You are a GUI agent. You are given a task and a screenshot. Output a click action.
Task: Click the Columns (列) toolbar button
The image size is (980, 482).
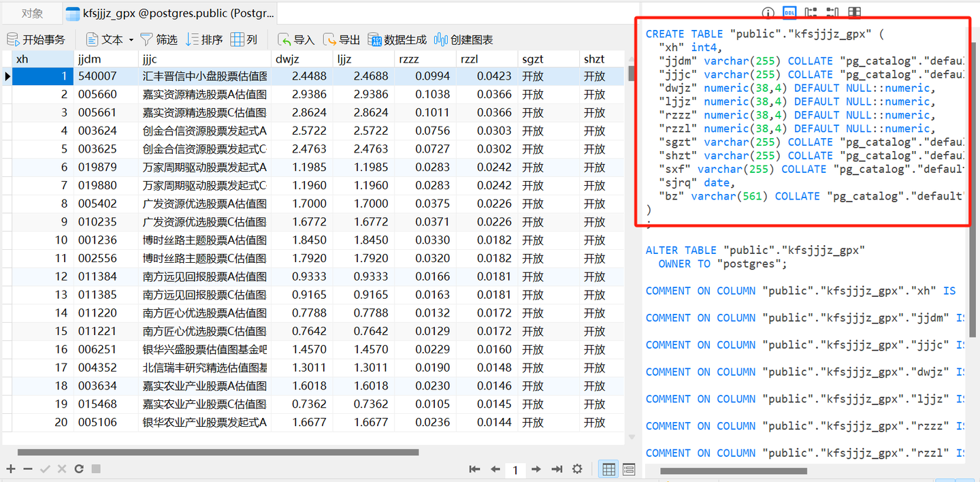[244, 39]
